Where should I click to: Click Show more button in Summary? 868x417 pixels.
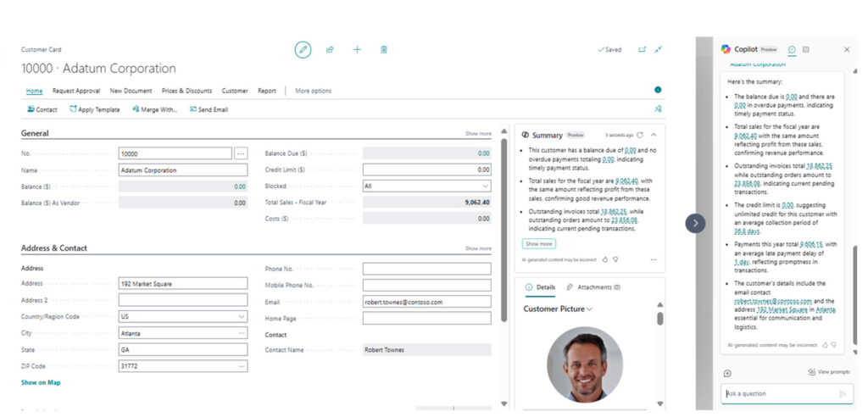(x=538, y=243)
